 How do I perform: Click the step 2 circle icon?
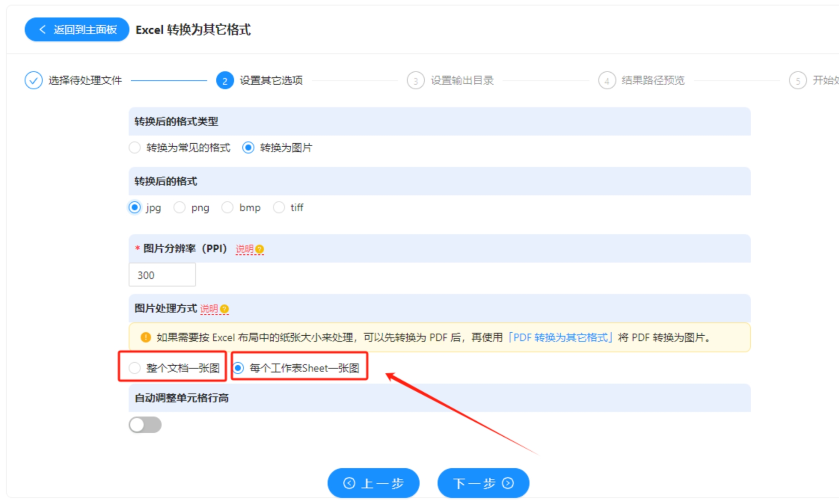pyautogui.click(x=224, y=81)
